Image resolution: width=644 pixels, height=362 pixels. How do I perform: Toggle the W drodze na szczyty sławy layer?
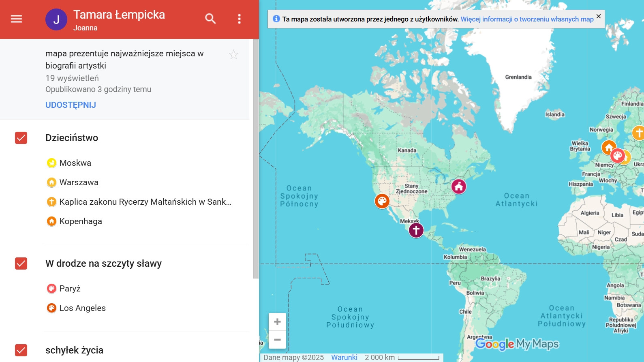21,263
